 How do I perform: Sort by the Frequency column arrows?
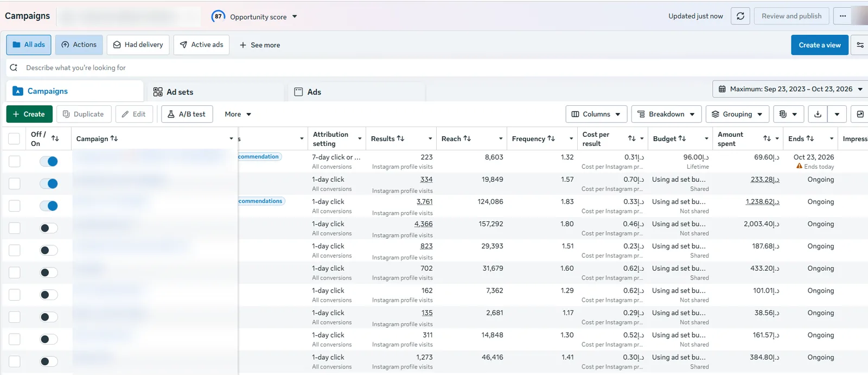coord(551,138)
